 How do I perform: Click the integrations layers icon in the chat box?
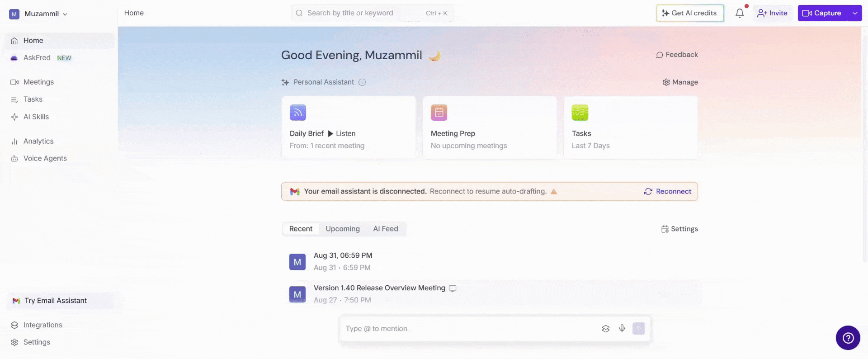(x=606, y=329)
